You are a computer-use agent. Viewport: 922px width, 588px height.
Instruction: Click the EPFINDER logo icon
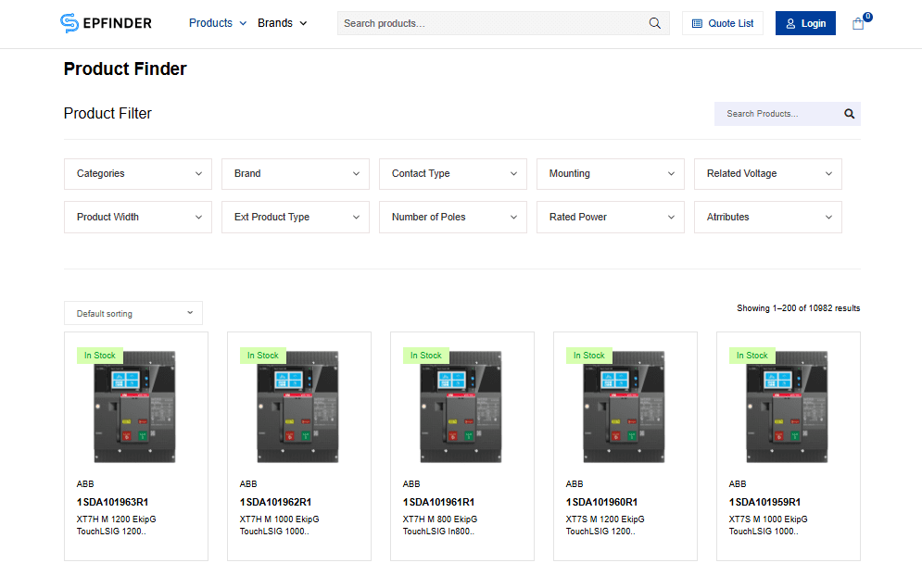click(x=69, y=23)
